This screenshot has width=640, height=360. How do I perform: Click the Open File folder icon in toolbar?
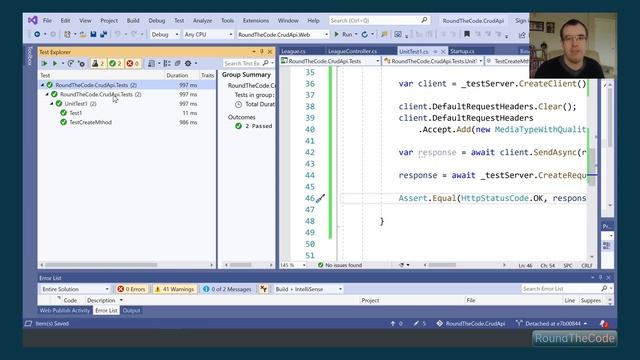[83, 34]
